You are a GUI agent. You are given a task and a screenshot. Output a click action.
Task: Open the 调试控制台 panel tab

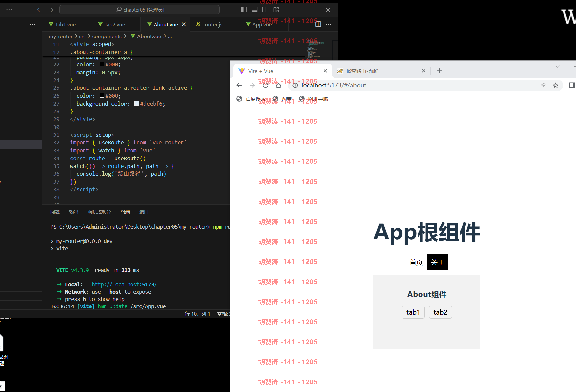point(99,212)
